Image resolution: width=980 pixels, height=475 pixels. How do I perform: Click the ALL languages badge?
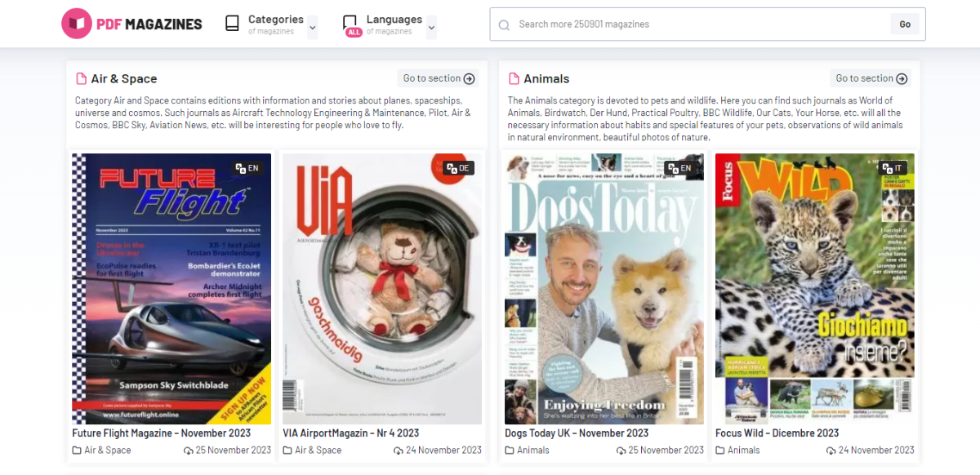354,33
